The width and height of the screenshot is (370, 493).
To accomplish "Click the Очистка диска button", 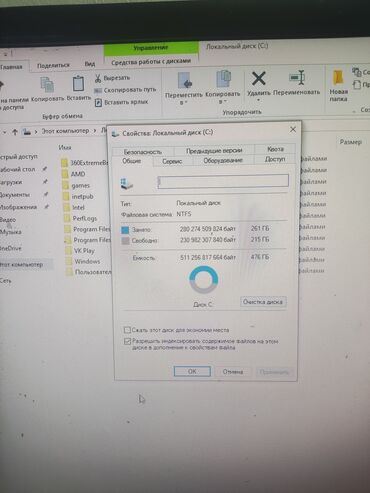I will pos(263,302).
